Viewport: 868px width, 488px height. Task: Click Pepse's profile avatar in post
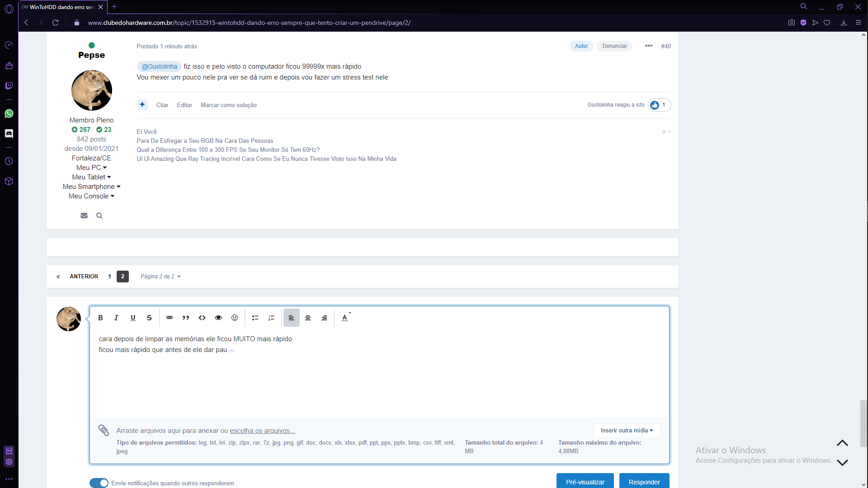(x=92, y=90)
